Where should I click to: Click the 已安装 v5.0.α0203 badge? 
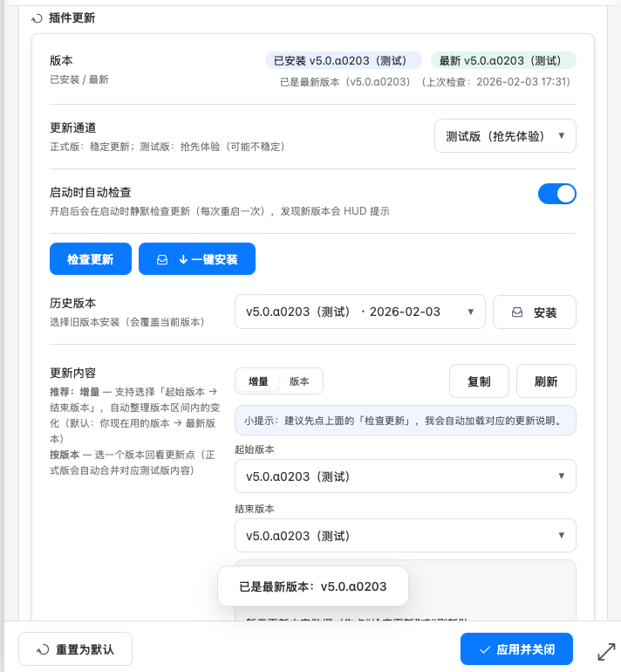coord(343,60)
